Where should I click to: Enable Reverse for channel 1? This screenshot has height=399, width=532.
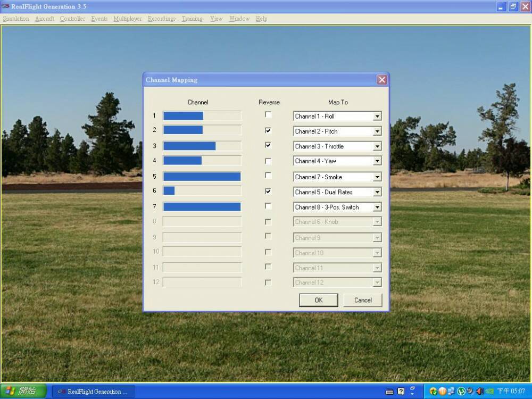coord(268,115)
